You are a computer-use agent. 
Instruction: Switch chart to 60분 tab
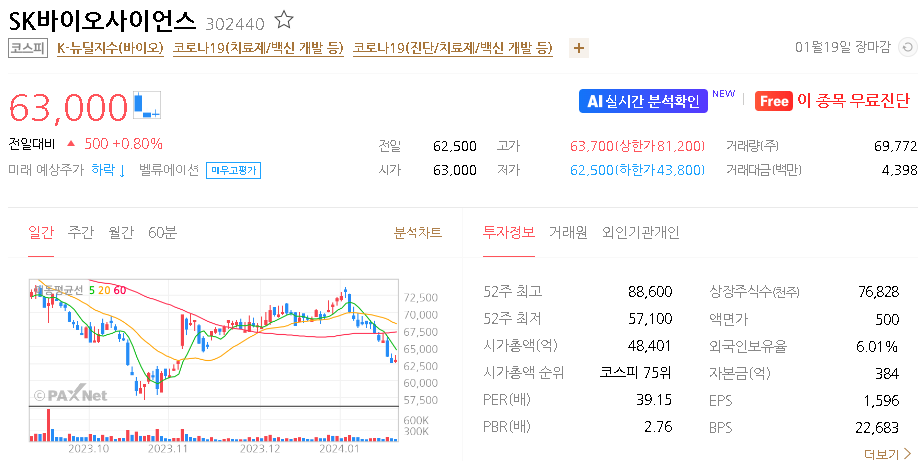coord(162,233)
